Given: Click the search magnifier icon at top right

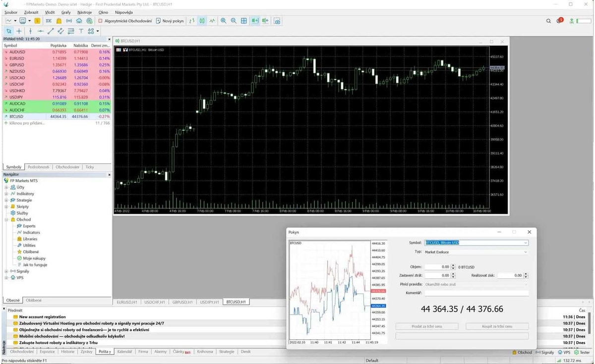Looking at the screenshot, I should [548, 21].
